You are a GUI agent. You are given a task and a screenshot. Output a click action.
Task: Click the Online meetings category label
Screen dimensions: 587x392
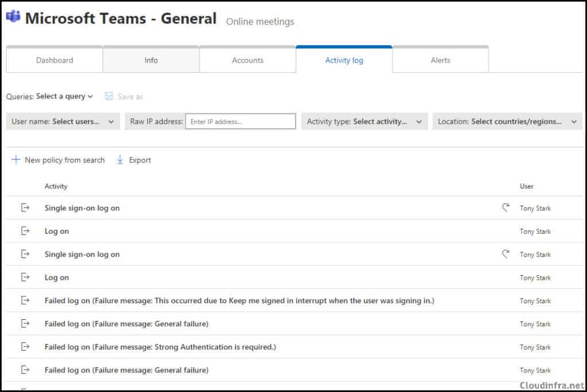point(260,22)
